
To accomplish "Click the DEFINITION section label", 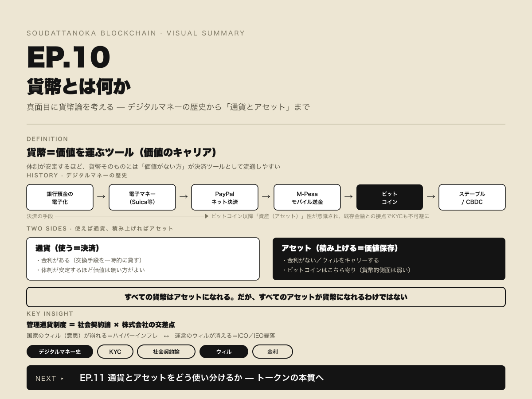I will [x=47, y=139].
